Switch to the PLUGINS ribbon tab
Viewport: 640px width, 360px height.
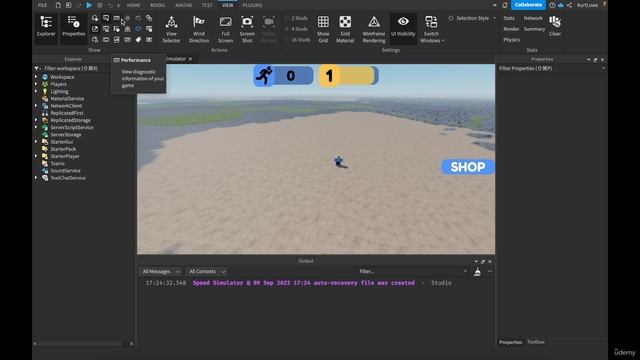click(x=253, y=5)
